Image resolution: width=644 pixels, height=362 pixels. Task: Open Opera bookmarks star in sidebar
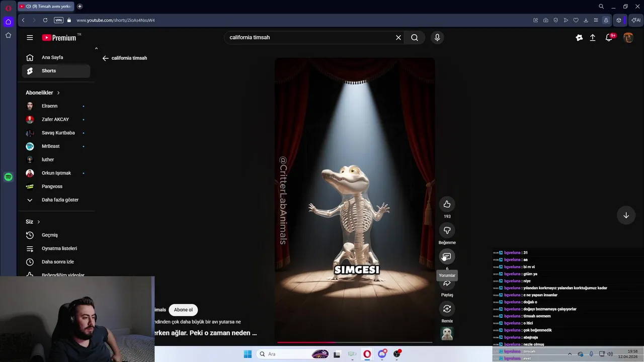click(8, 35)
